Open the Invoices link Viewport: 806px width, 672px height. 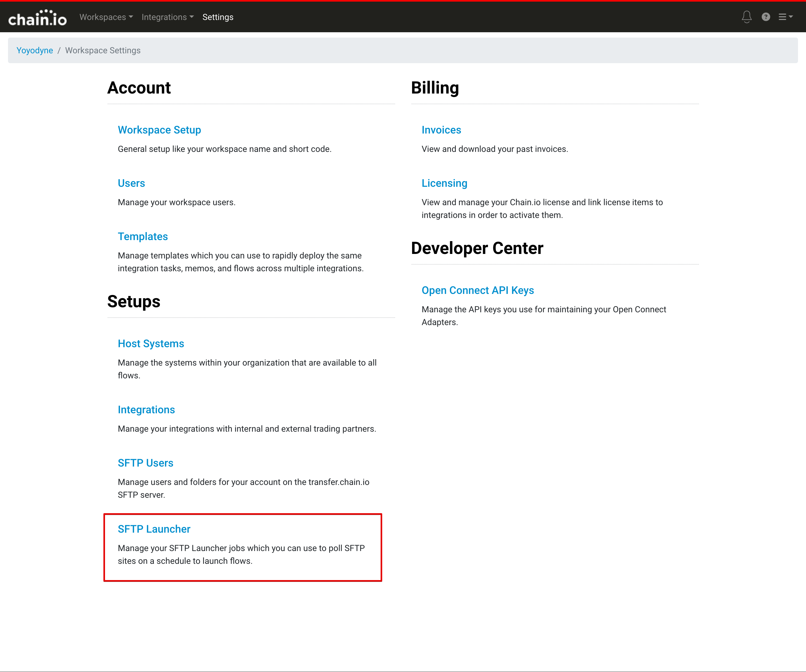coord(441,130)
